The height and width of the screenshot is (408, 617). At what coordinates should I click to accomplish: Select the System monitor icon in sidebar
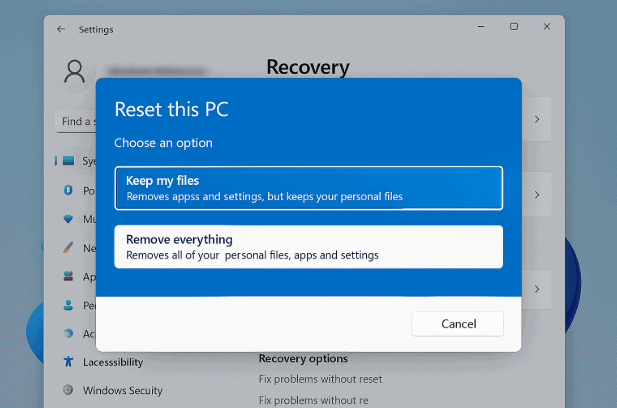click(69, 160)
